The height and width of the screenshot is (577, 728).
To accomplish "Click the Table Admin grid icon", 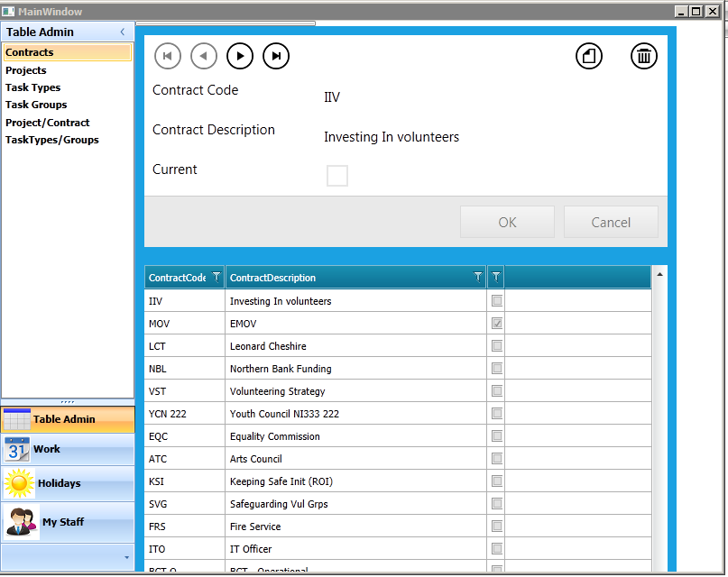I will (x=17, y=419).
